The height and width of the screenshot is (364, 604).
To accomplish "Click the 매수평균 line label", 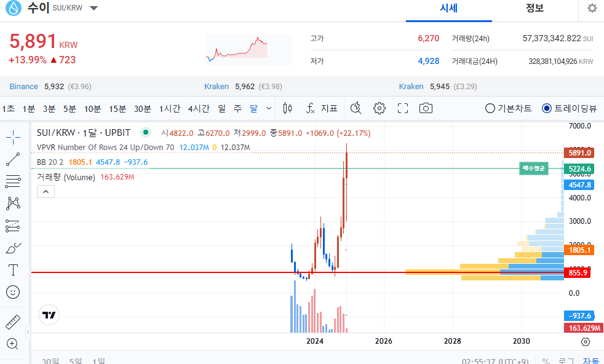I will tap(533, 168).
